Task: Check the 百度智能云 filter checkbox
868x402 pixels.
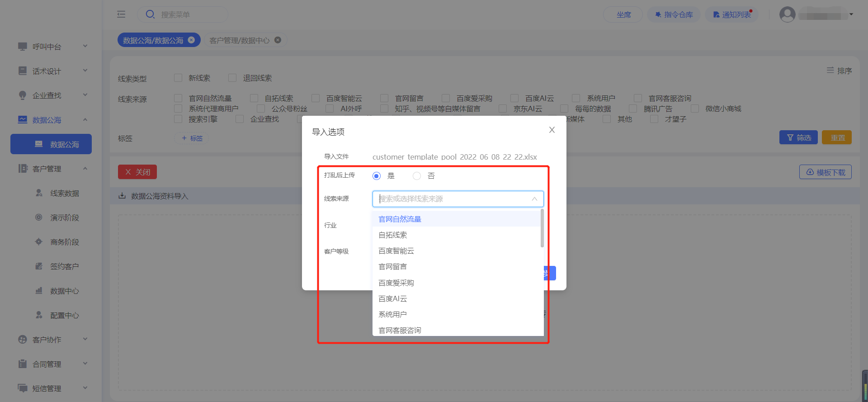Action: coord(316,98)
